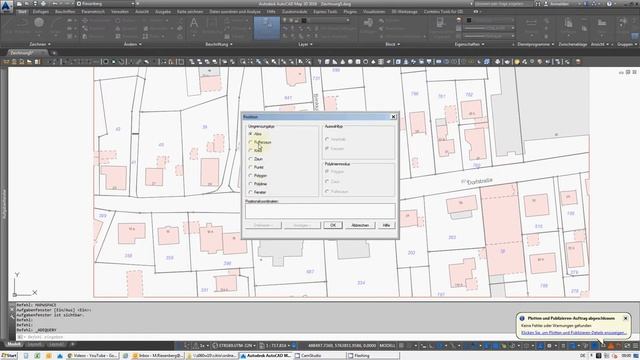Select the Zaun boundary type radio button
640x360 pixels.
(250, 159)
